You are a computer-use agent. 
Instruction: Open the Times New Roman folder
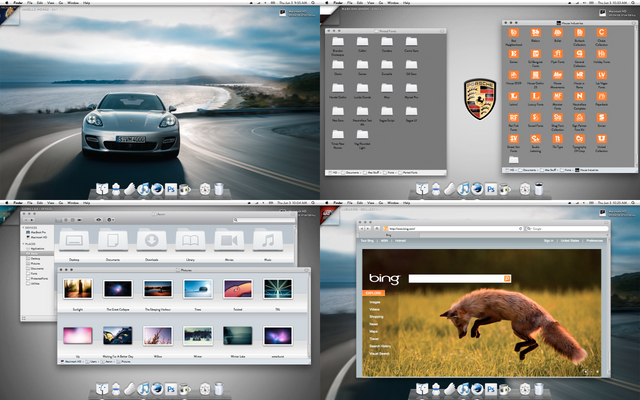tap(338, 134)
